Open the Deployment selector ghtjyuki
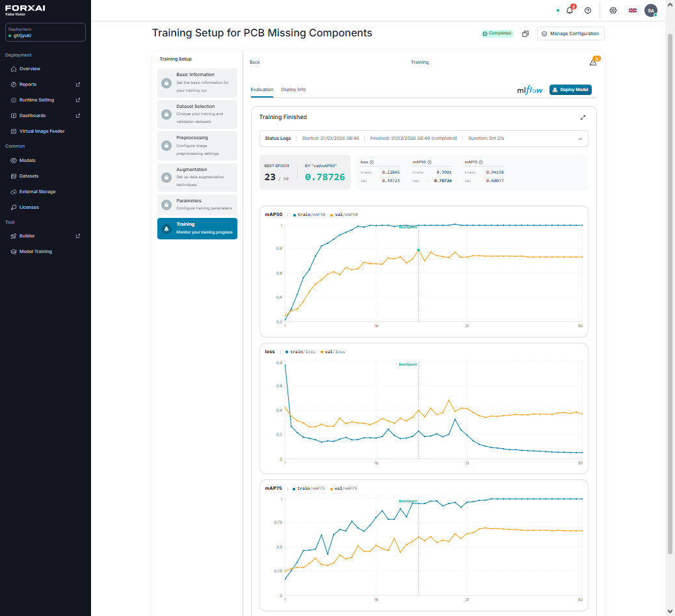This screenshot has height=616, width=675. tap(46, 33)
